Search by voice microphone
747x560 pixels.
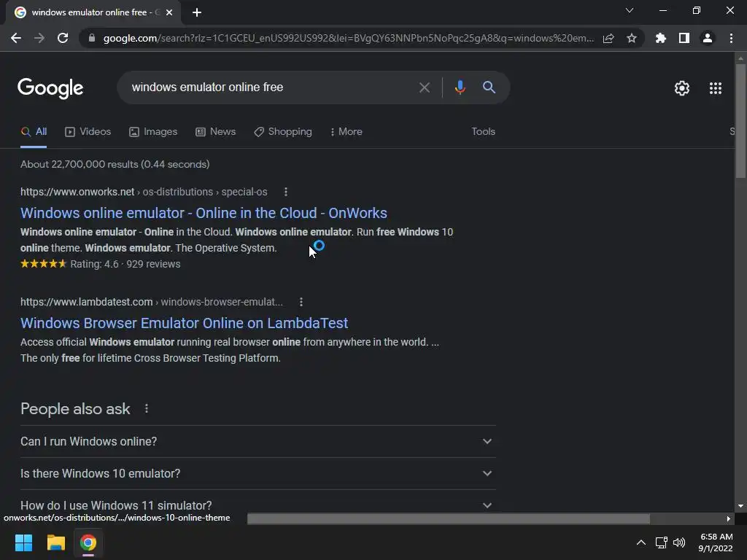pos(460,87)
